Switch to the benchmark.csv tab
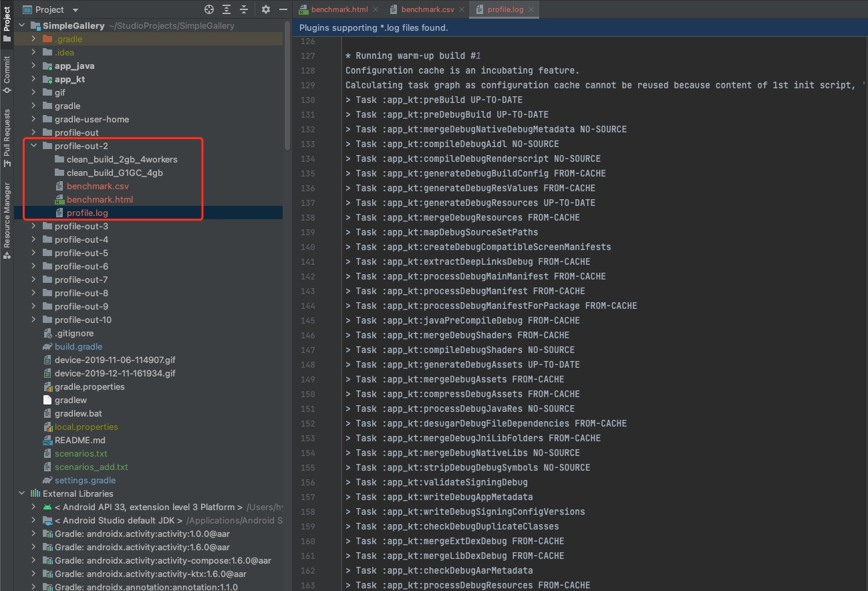The image size is (868, 591). coord(428,9)
